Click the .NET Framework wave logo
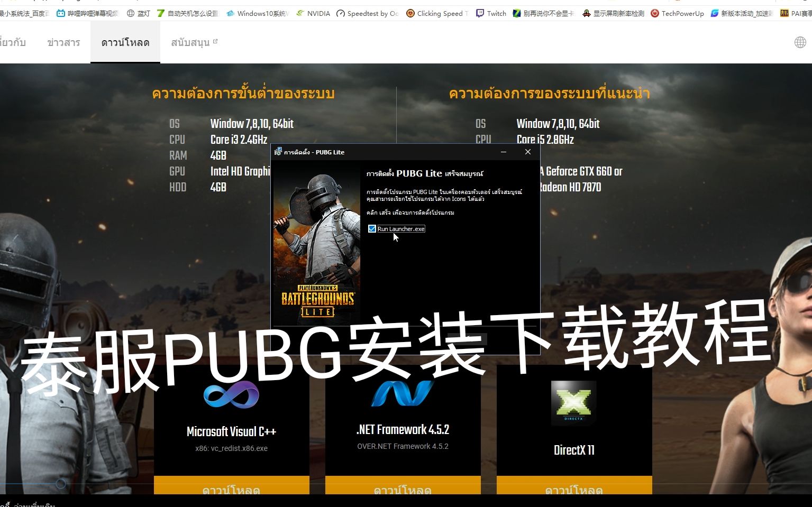 pos(403,393)
